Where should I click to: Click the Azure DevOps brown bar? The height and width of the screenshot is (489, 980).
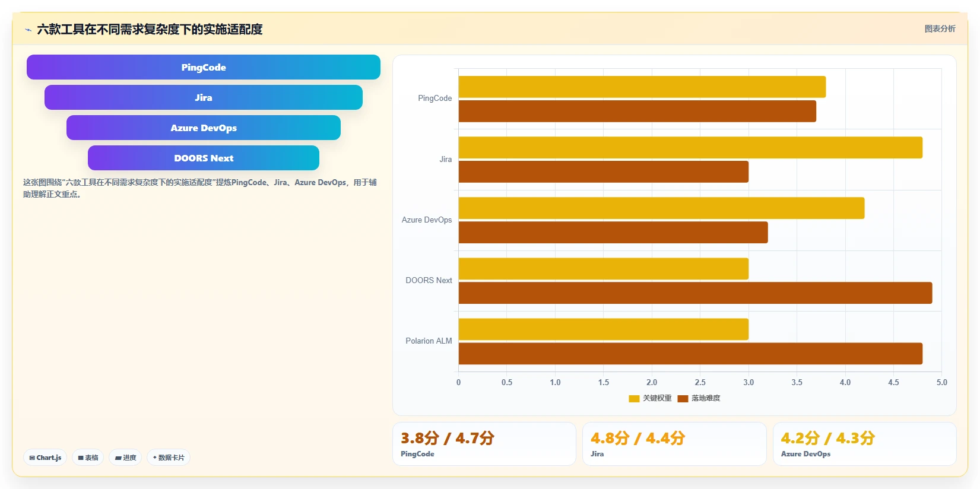click(613, 232)
